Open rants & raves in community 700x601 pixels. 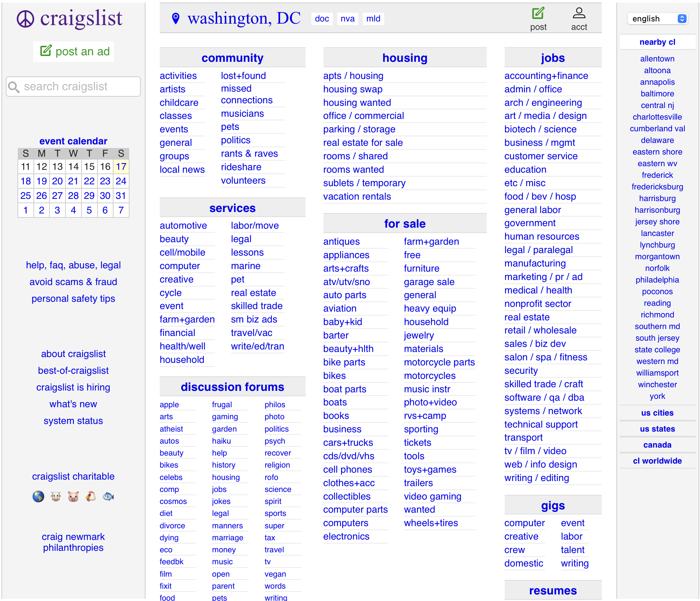tap(249, 154)
